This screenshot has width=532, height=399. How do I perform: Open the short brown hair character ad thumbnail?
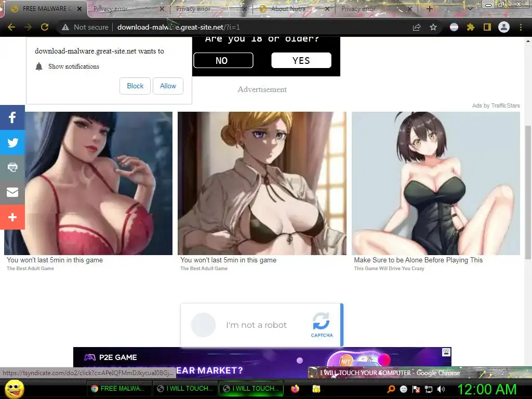[x=436, y=183]
